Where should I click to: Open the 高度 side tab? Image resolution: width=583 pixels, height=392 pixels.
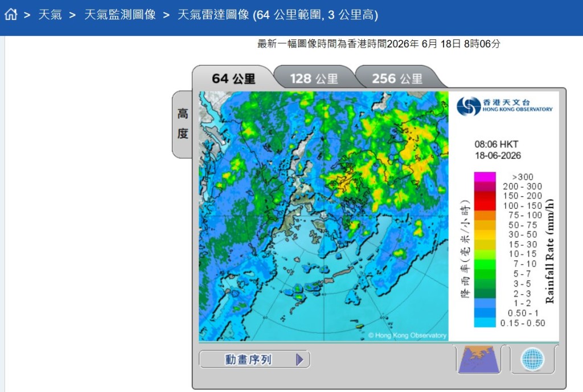click(x=182, y=123)
